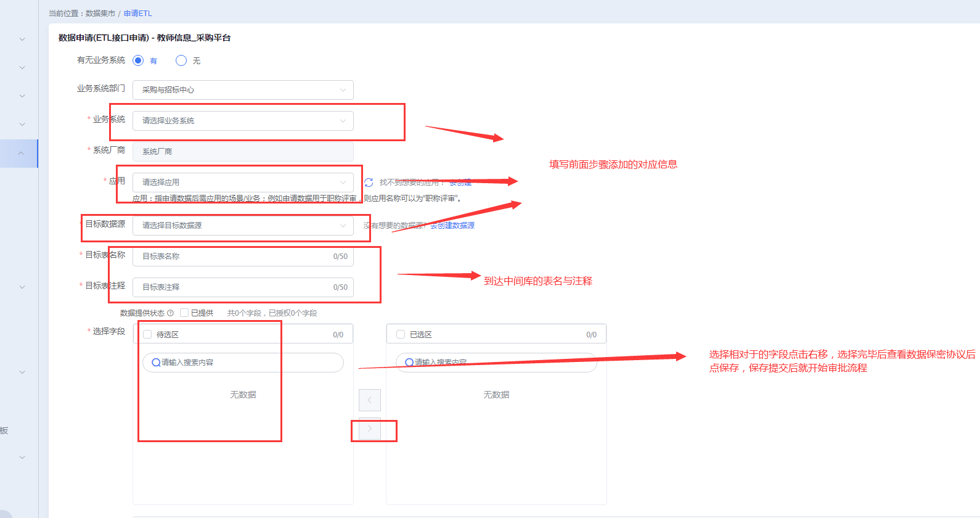Image resolution: width=980 pixels, height=518 pixels.
Task: Click the 申请ETL breadcrumb link
Action: [x=137, y=13]
